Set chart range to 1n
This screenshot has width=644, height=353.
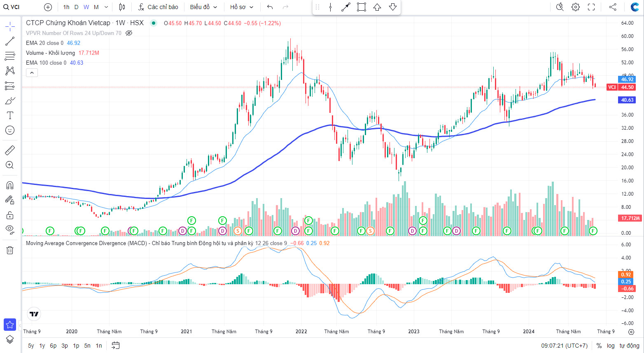99,346
